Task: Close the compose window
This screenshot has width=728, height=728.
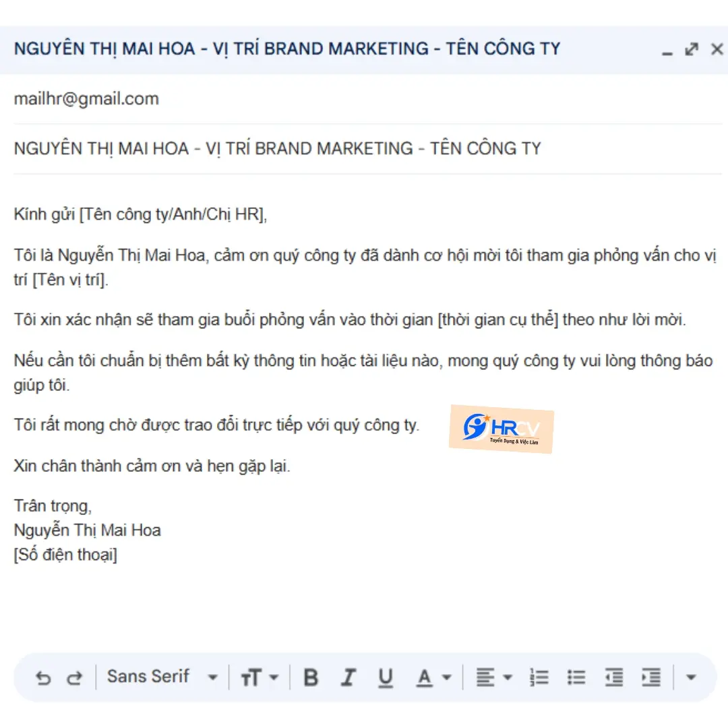Action: tap(717, 49)
